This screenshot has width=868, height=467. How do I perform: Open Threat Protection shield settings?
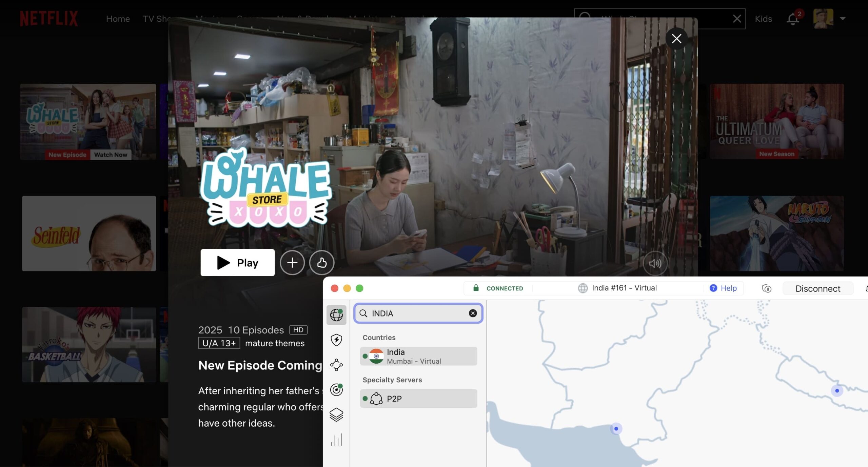(336, 340)
